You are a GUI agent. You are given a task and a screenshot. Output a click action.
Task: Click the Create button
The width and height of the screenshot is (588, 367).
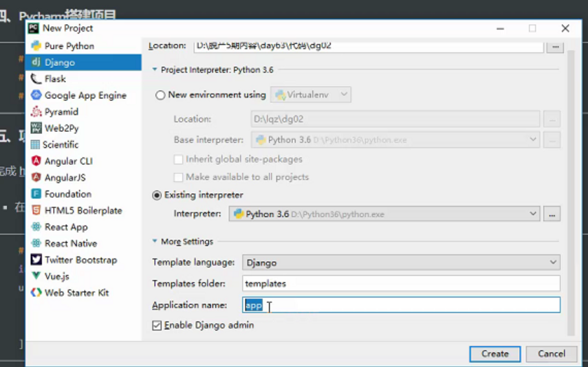pyautogui.click(x=494, y=354)
